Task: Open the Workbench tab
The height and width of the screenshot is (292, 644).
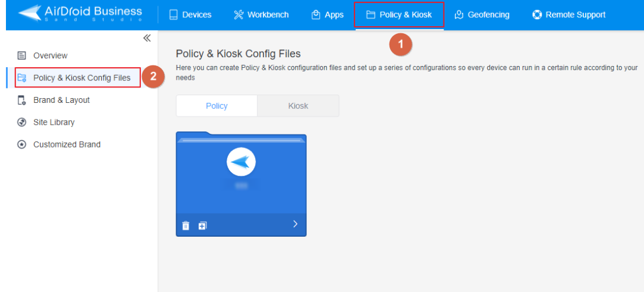Action: coord(261,15)
